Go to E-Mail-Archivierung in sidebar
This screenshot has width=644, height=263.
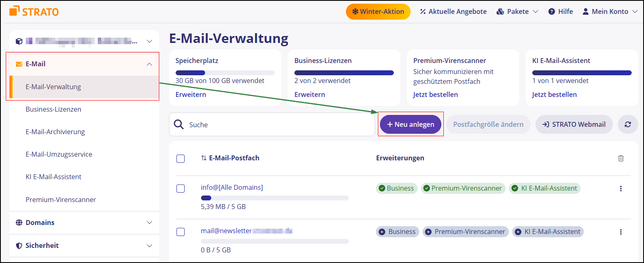(x=55, y=132)
